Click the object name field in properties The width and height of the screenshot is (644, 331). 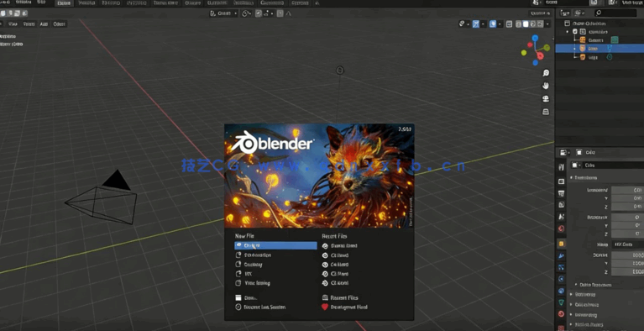(x=614, y=165)
